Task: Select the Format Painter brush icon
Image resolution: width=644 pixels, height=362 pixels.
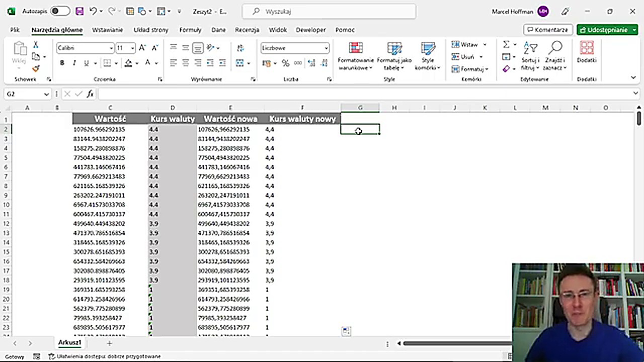Action: tap(36, 68)
